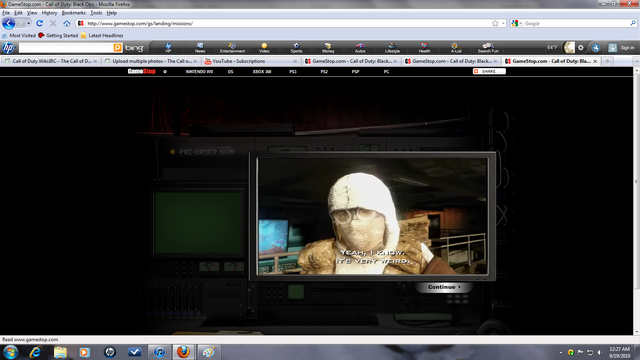640x360 pixels.
Task: Open the Firefox home page icon
Action: click(x=67, y=23)
